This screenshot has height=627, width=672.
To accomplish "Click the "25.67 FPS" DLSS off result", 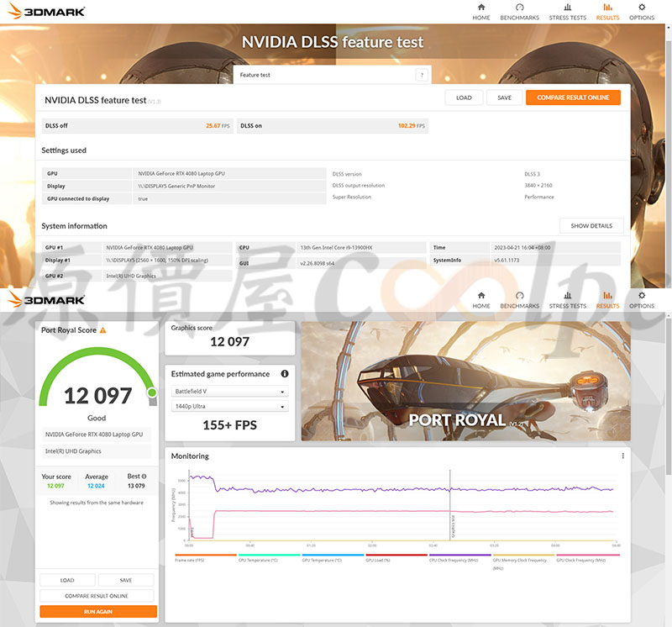I will click(218, 126).
